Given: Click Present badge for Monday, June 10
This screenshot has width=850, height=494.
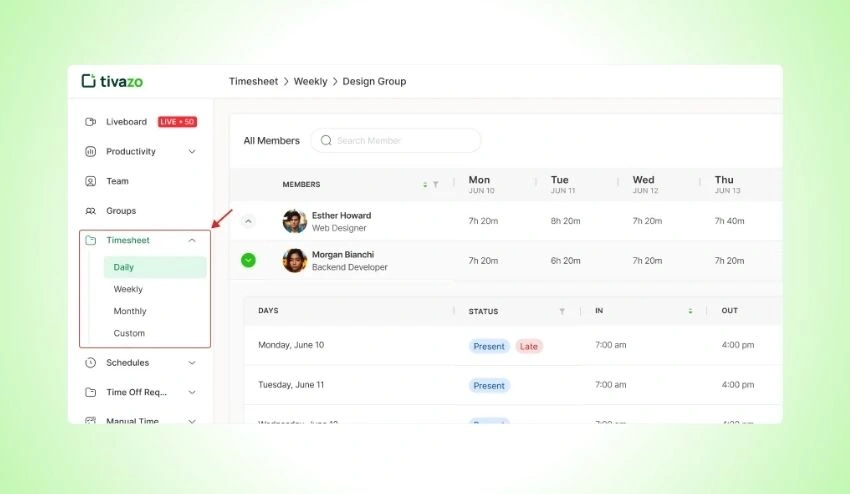Looking at the screenshot, I should (489, 346).
